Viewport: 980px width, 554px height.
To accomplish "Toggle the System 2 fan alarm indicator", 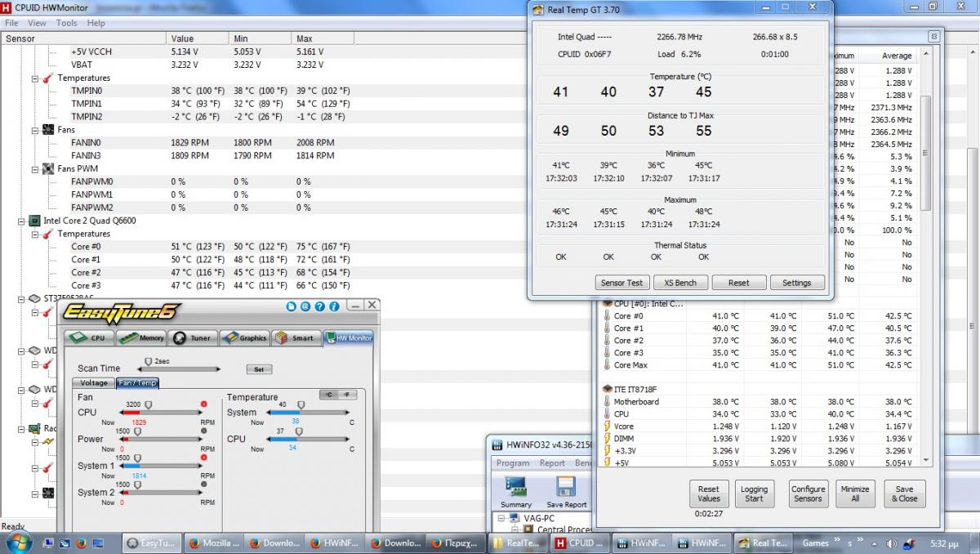I will click(x=203, y=484).
